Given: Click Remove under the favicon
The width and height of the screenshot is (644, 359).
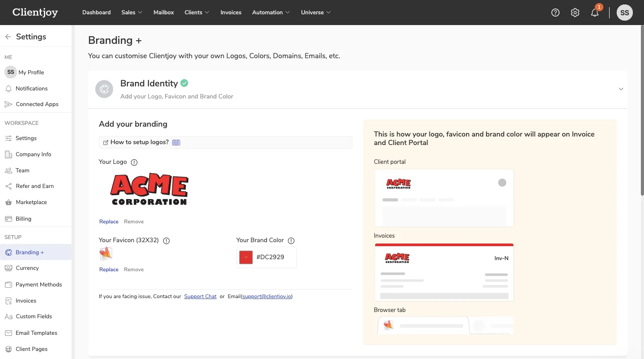Looking at the screenshot, I should pos(134,269).
